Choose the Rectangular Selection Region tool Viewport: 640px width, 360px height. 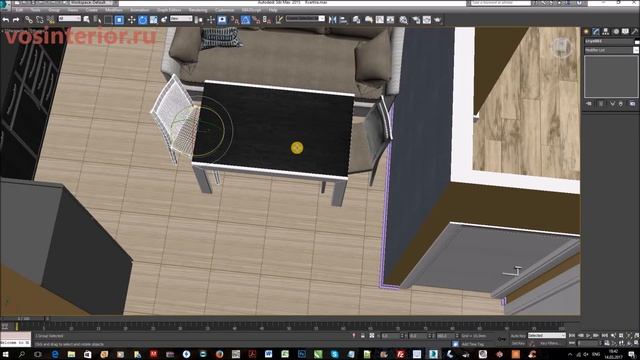pyautogui.click(x=108, y=20)
